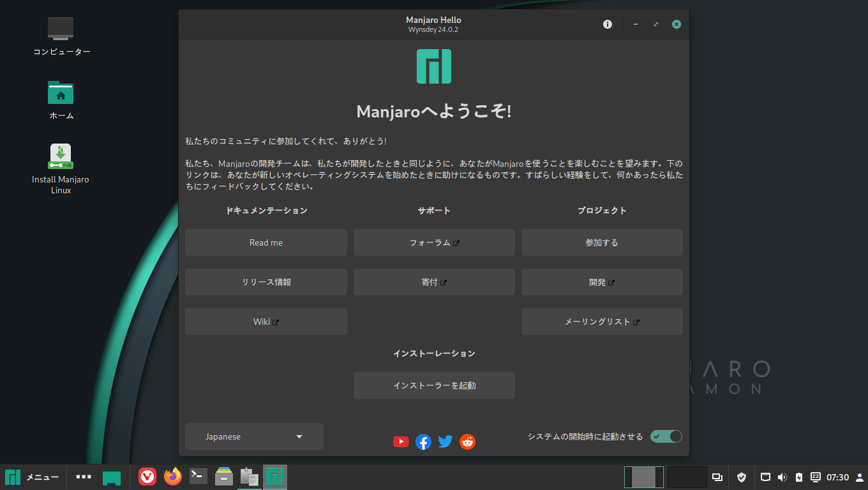
Task: Click the Manjaro logo in Hello window
Action: [x=434, y=66]
